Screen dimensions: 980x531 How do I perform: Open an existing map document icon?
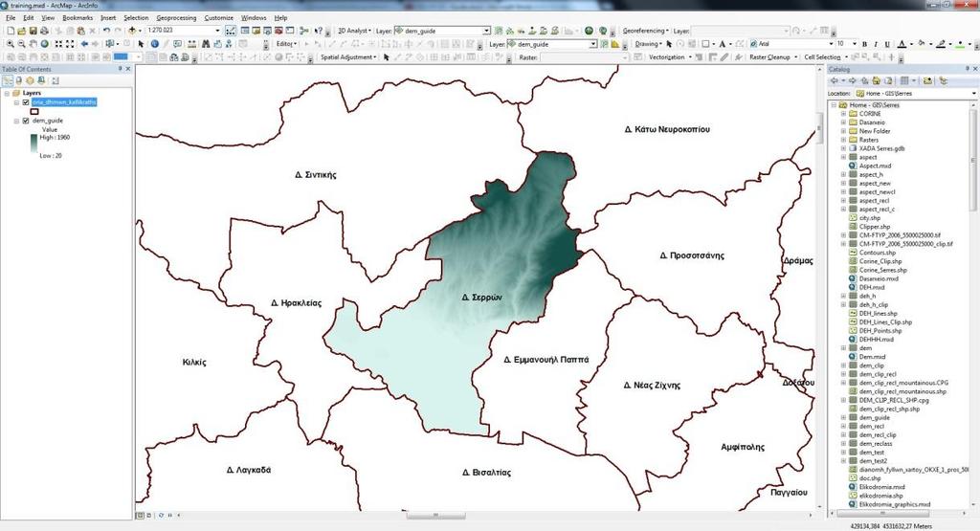(21, 31)
